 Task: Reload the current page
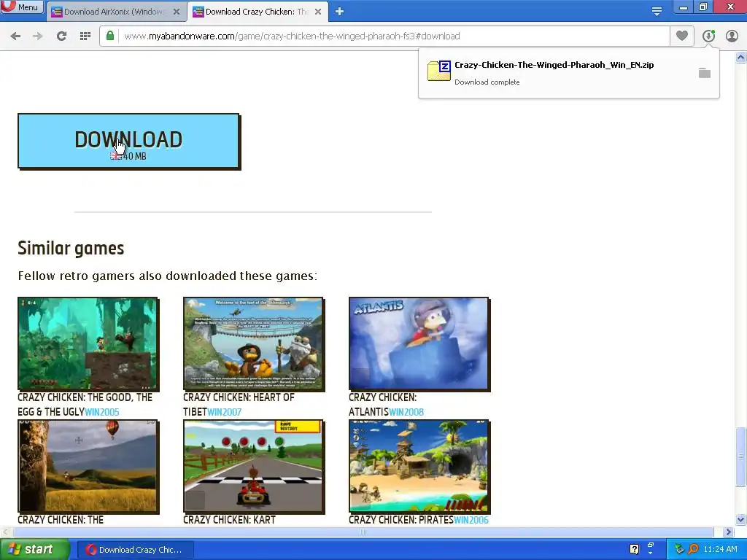click(61, 36)
